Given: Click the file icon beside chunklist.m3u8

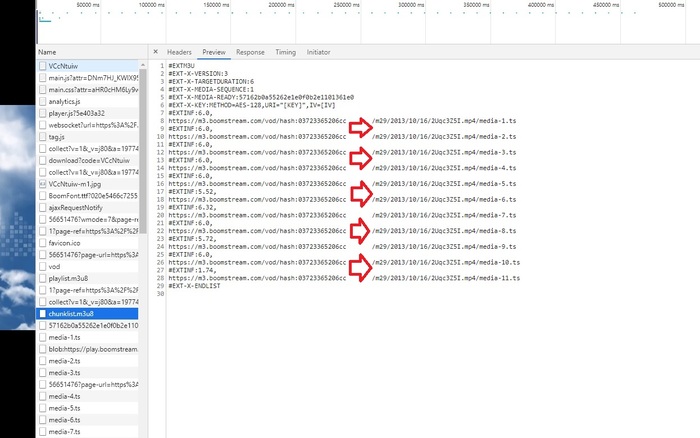Looking at the screenshot, I should [42, 313].
